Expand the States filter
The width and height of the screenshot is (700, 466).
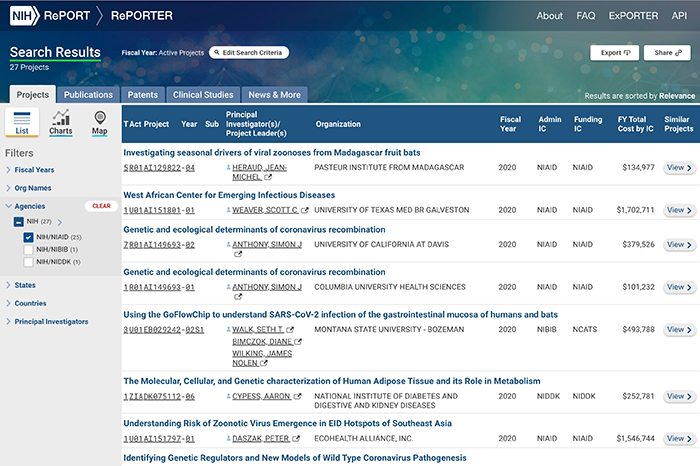click(x=21, y=285)
